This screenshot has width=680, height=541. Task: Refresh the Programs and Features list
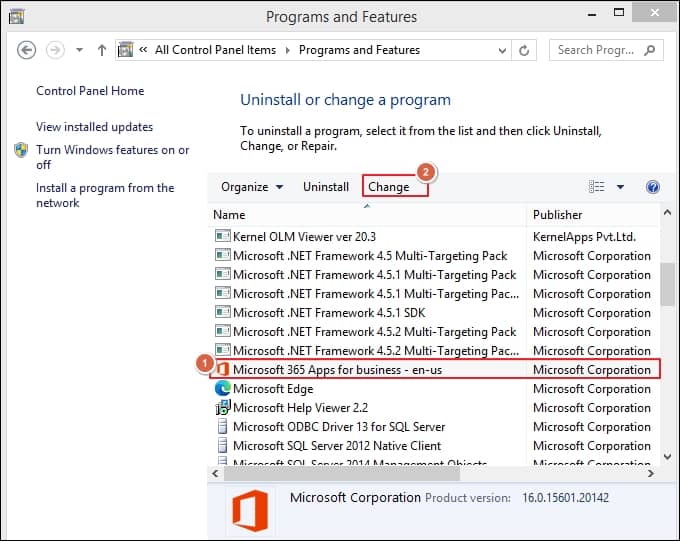[x=524, y=51]
